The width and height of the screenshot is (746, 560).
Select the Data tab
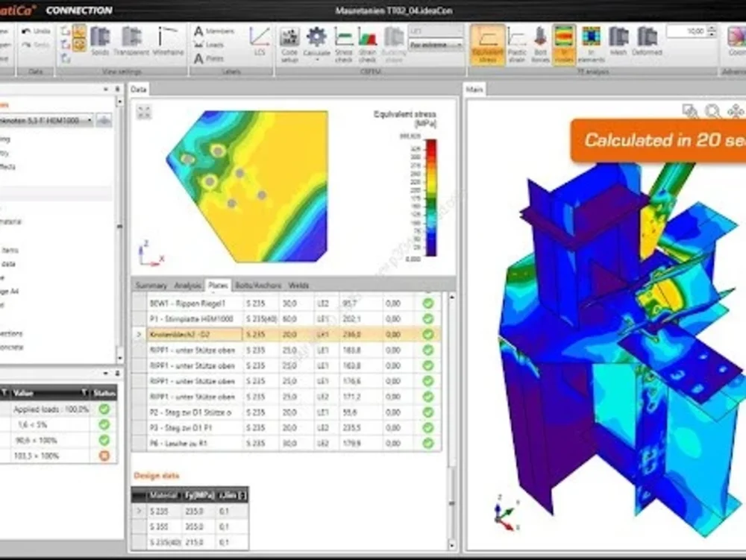(139, 89)
